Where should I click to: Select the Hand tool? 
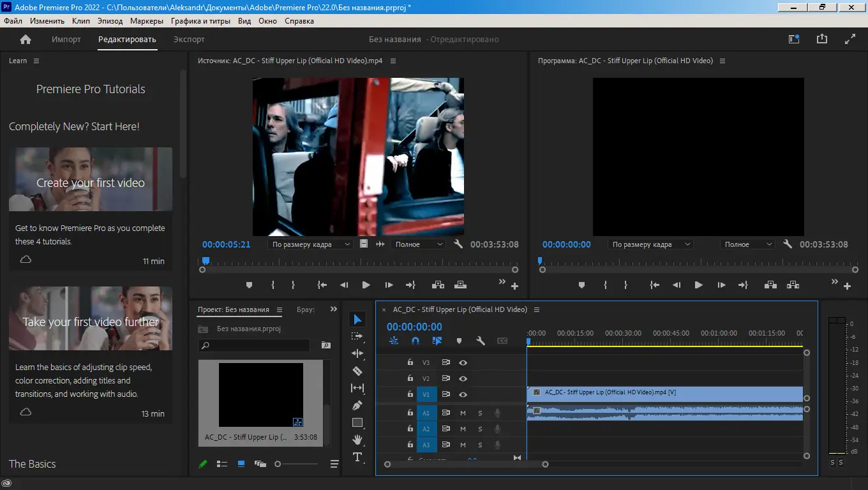point(357,439)
